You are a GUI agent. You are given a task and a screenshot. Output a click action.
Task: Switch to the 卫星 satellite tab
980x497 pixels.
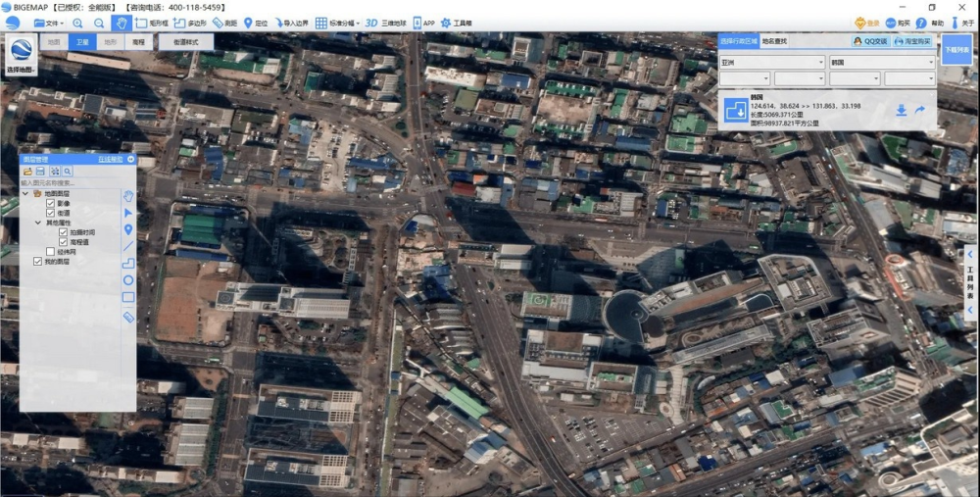tap(82, 42)
